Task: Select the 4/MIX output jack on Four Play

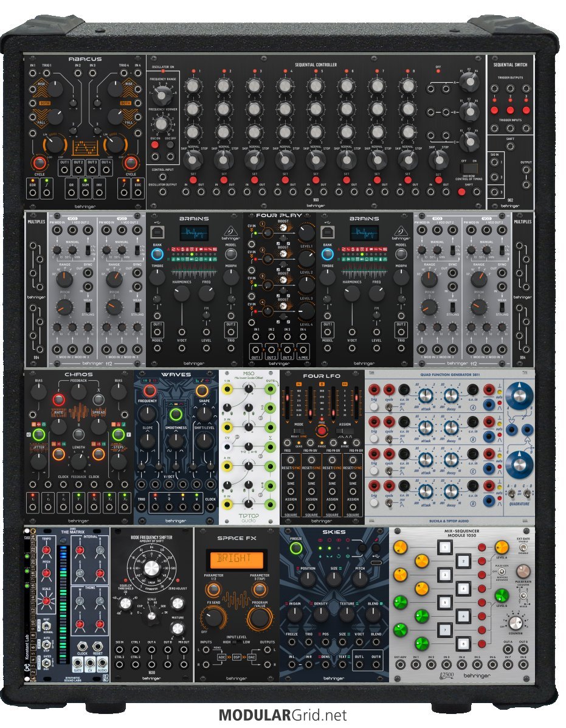Action: [x=303, y=350]
